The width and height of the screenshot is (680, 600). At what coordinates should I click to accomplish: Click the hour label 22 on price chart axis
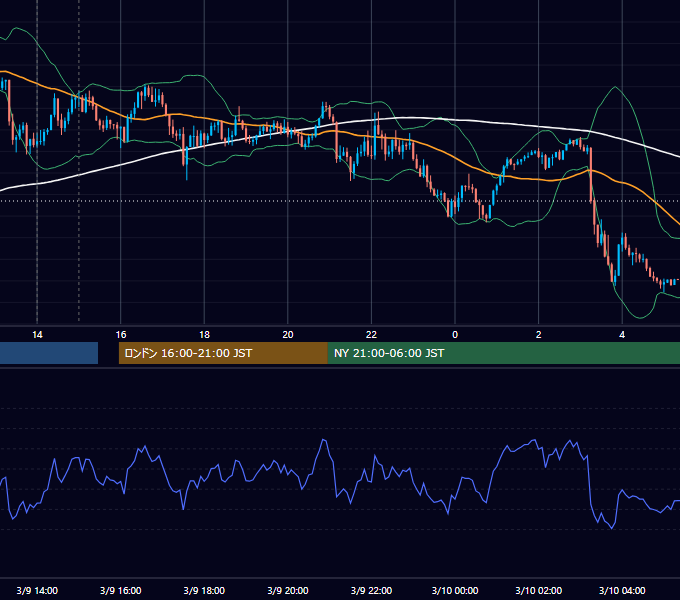coord(371,335)
